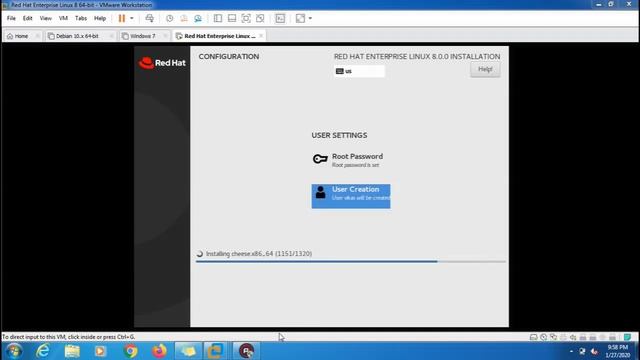Image resolution: width=640 pixels, height=360 pixels.
Task: Click the us keyboard layout indicator
Action: pyautogui.click(x=359, y=71)
